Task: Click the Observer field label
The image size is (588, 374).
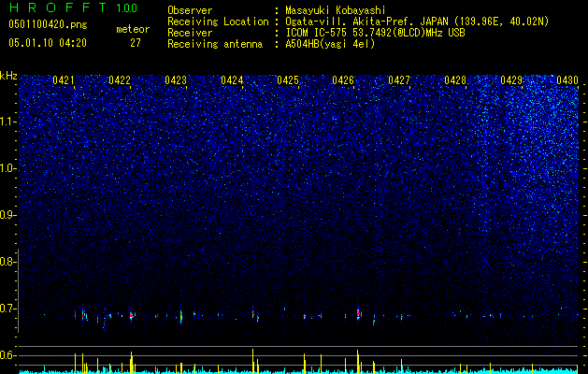Action: tap(190, 10)
